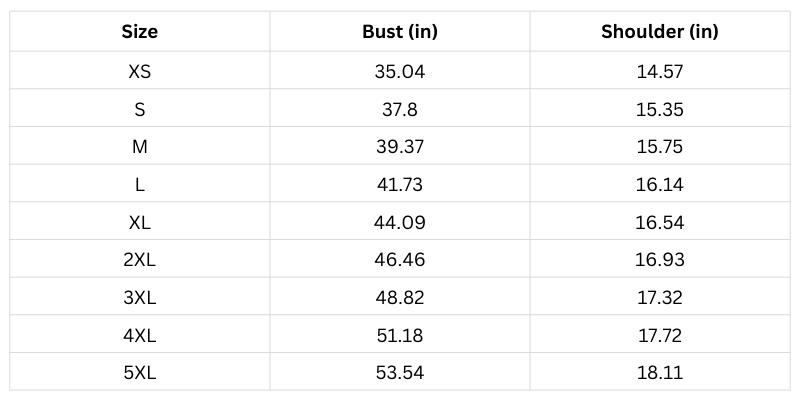Click the 5XL size cell

[x=140, y=374]
